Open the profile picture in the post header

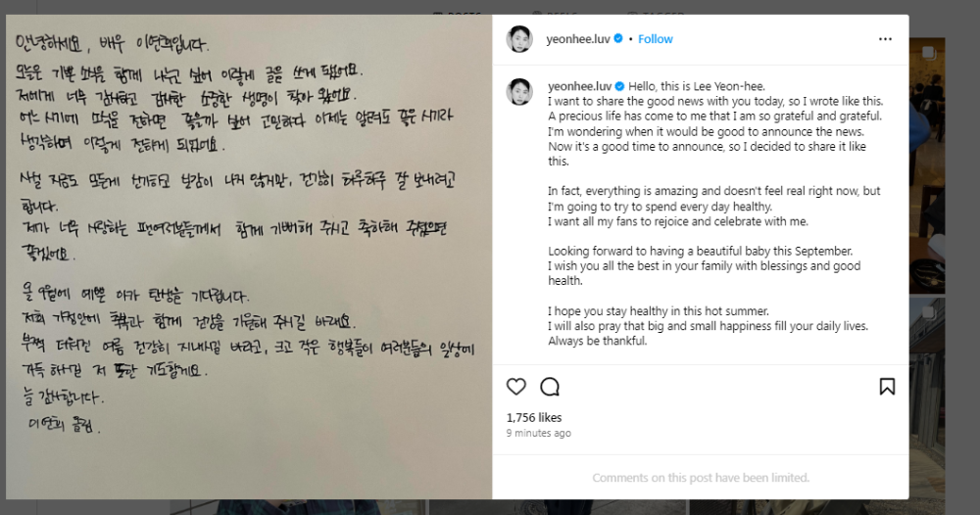point(519,39)
